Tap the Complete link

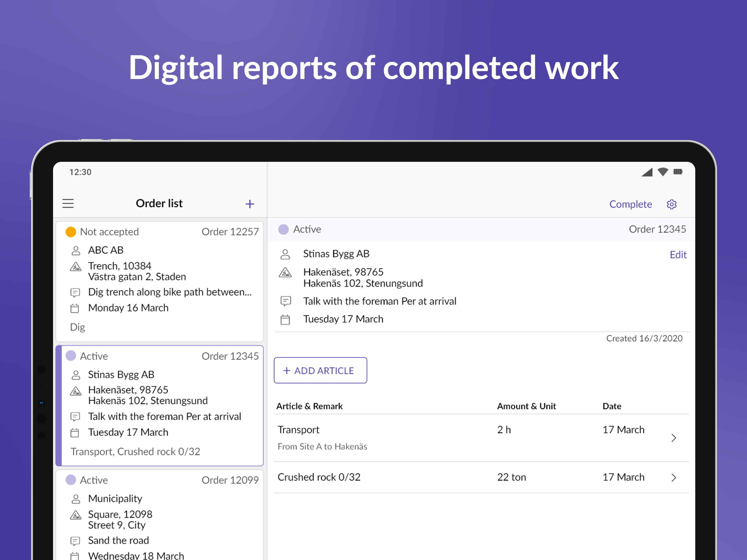[630, 204]
